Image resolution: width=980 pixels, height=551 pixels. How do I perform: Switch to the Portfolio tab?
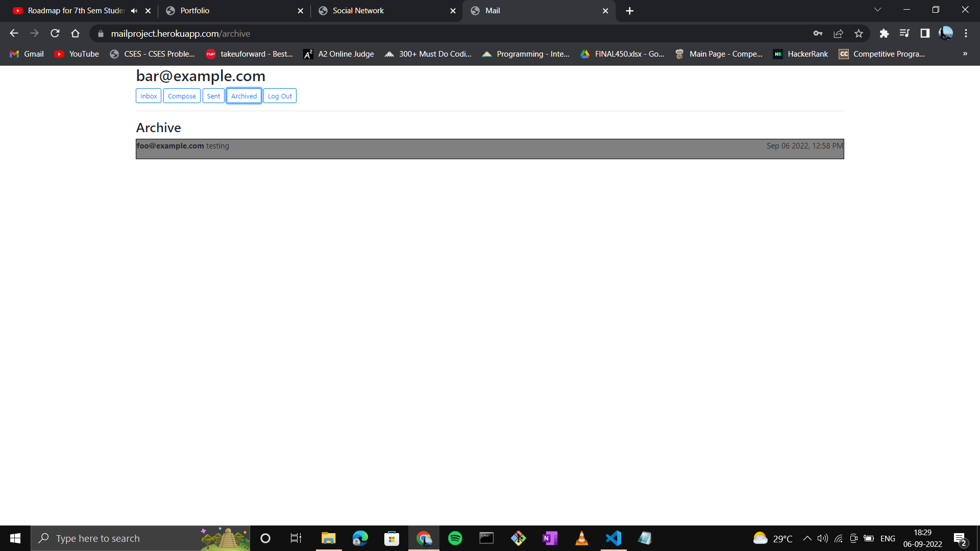click(195, 10)
